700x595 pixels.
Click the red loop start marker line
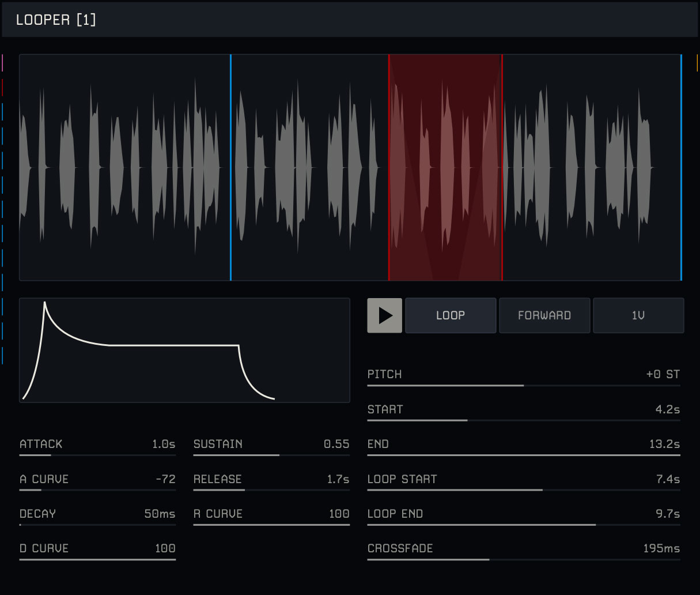(389, 167)
